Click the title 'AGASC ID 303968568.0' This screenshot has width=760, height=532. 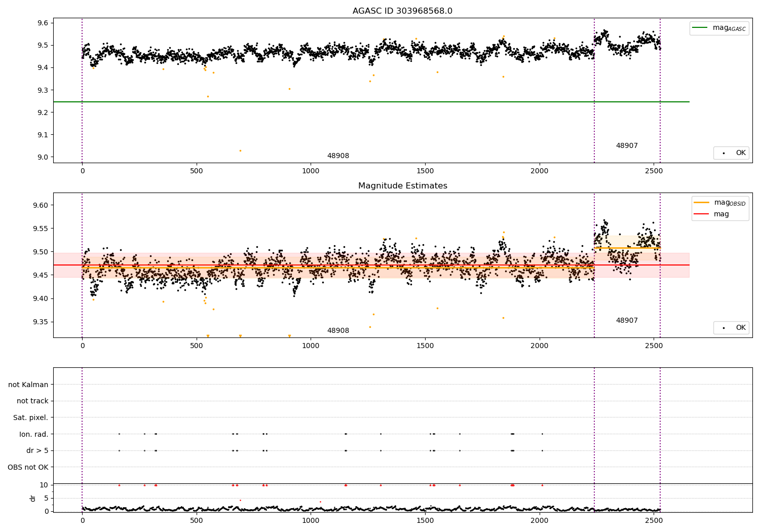(x=402, y=11)
